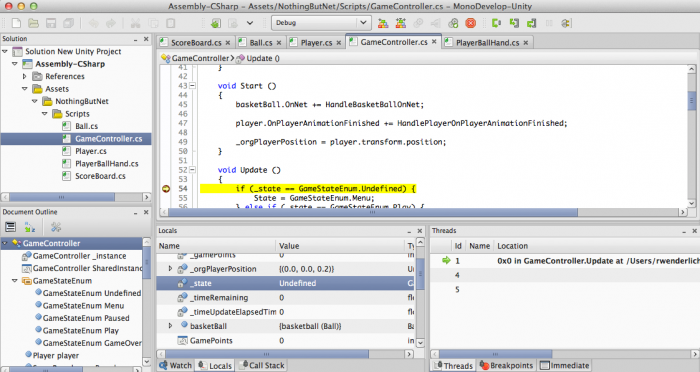Click the Pause execution toolbar icon

pos(549,23)
